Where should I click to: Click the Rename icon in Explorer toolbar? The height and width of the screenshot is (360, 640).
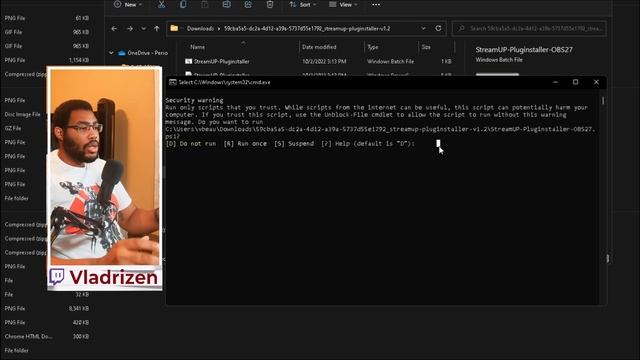pyautogui.click(x=227, y=4)
